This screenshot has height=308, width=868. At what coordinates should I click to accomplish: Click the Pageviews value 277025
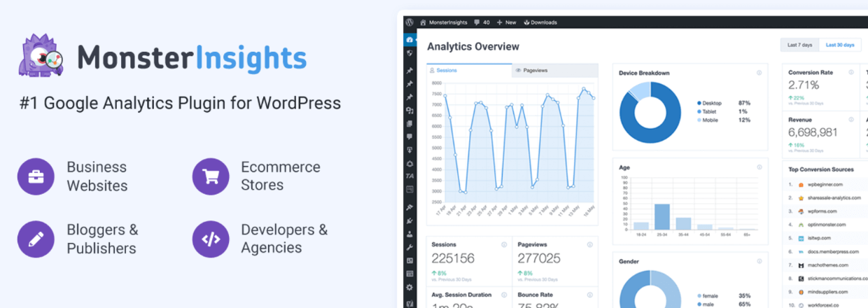coord(539,258)
